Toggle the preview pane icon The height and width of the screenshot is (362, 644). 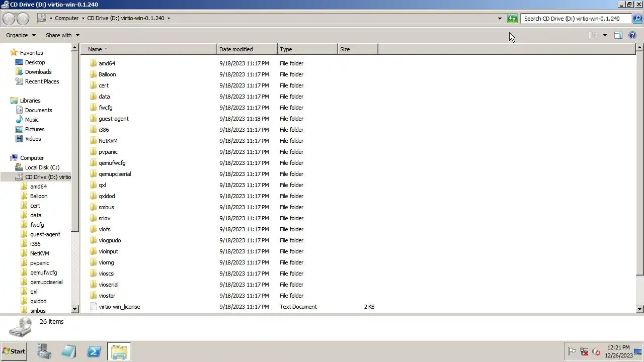click(618, 35)
